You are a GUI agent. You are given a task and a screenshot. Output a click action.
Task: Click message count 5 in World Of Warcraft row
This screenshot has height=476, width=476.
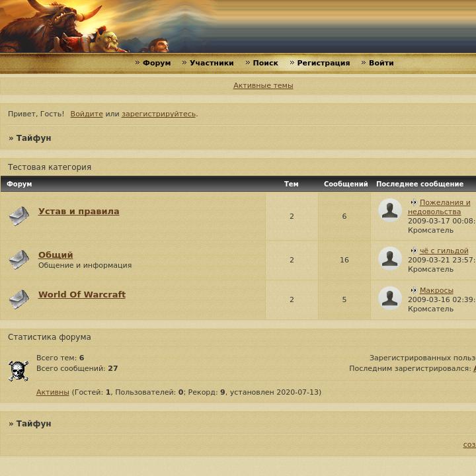[x=344, y=299]
